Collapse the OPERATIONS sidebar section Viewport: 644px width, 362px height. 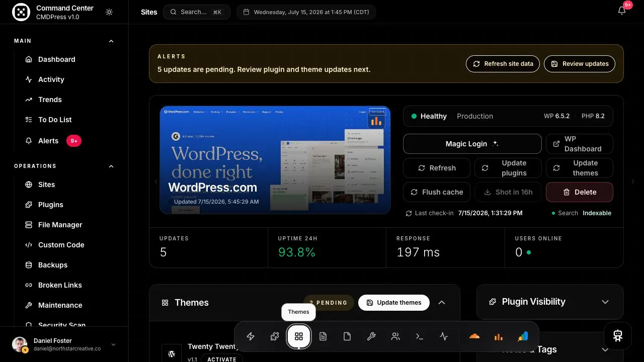111,166
